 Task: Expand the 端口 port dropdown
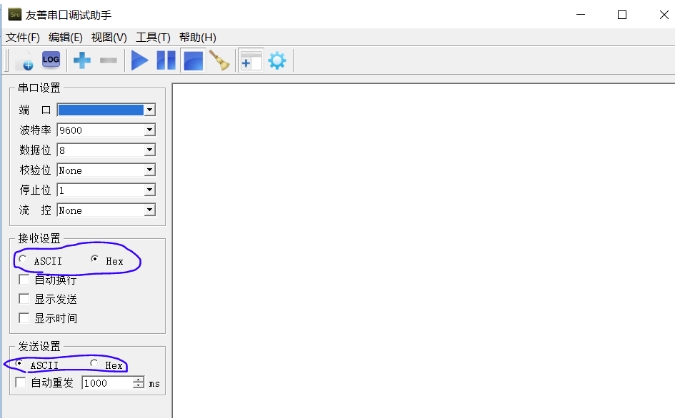click(149, 110)
